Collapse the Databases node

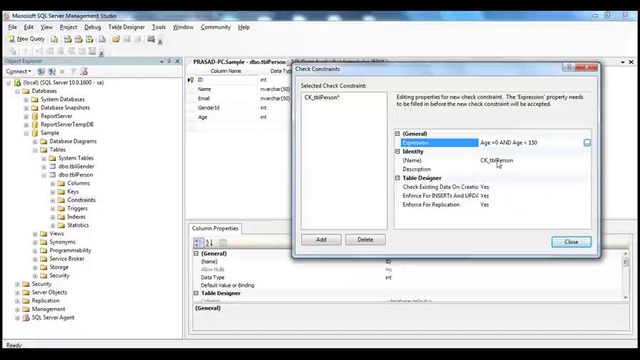pos(18,91)
